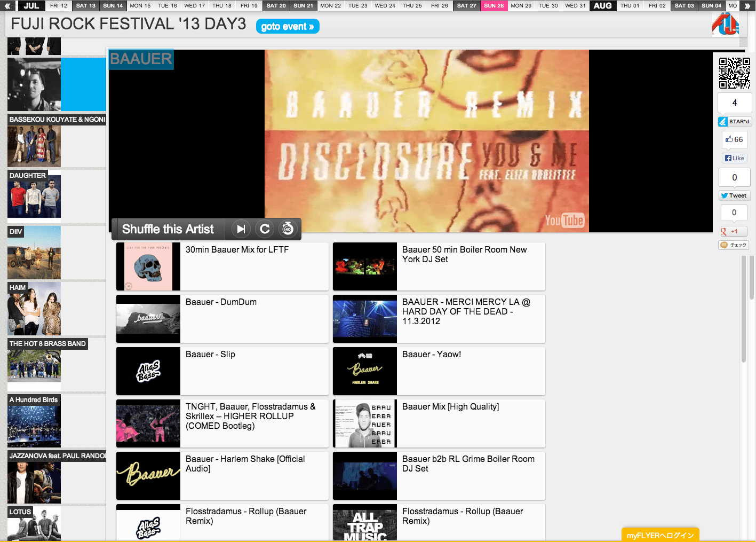The width and height of the screenshot is (756, 542).
Task: Open the A Hundred Birds artist thumbnail
Action: point(34,421)
